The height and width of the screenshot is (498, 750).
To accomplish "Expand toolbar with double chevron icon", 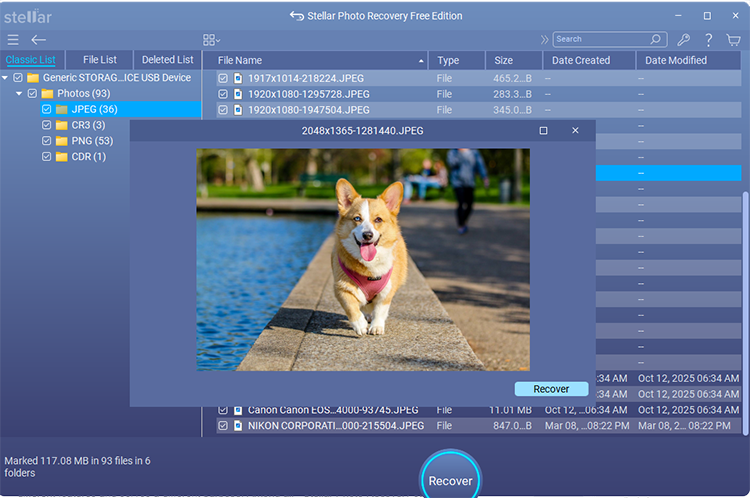I will click(544, 39).
